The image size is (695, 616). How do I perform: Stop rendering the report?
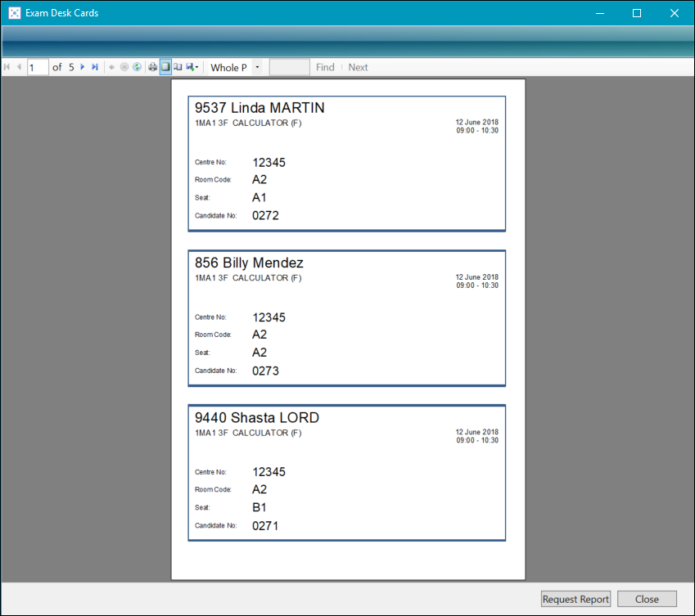[x=124, y=67]
